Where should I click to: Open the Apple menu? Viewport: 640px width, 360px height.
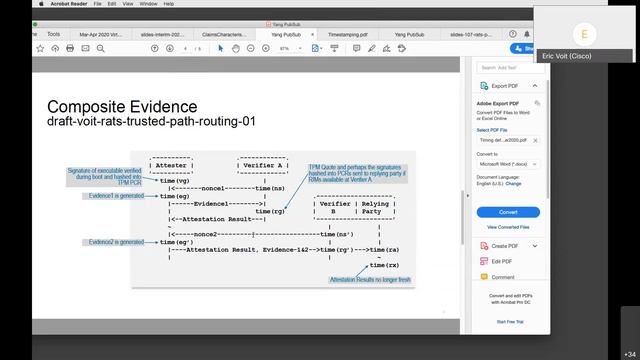[41, 4]
